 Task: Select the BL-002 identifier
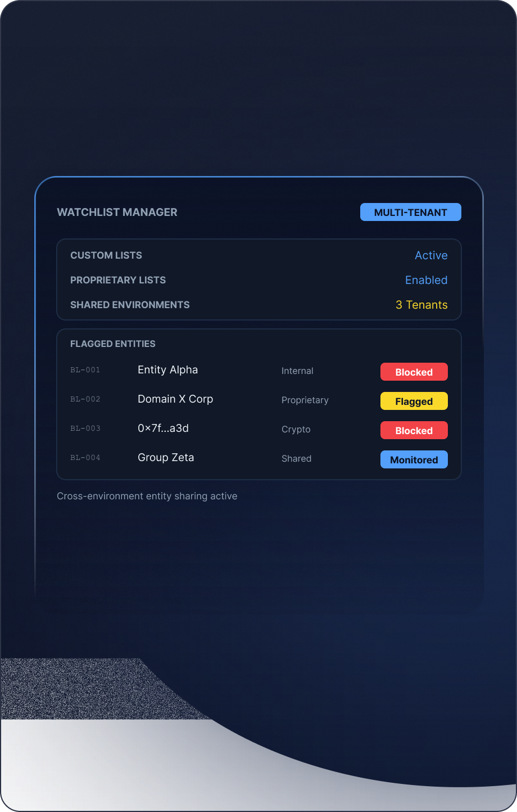(x=85, y=399)
